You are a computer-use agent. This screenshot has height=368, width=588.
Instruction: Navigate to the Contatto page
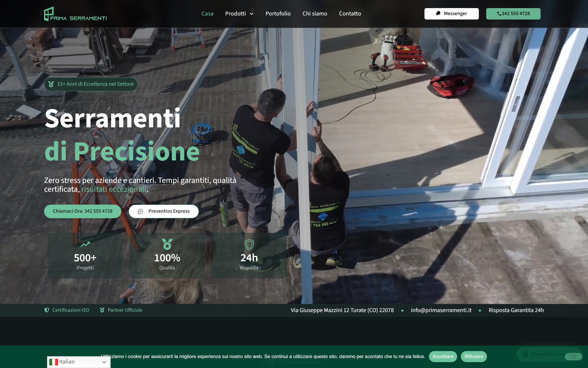[x=350, y=14]
